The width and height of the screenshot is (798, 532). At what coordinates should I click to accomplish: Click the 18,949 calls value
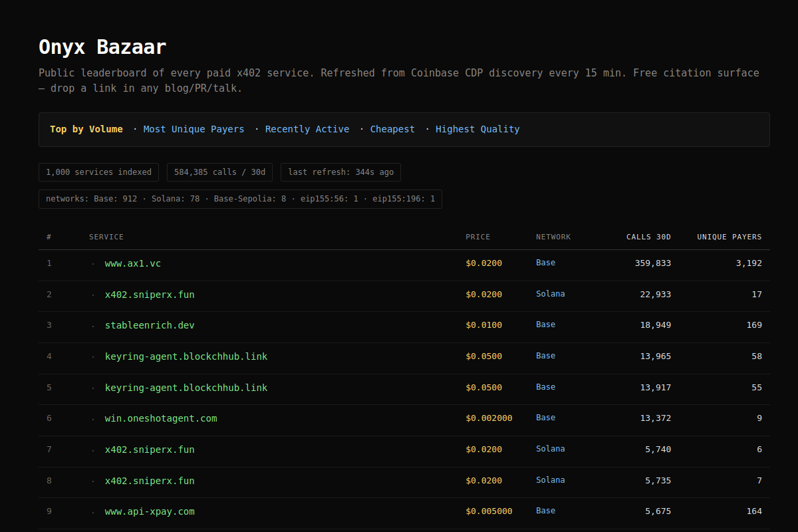click(656, 325)
